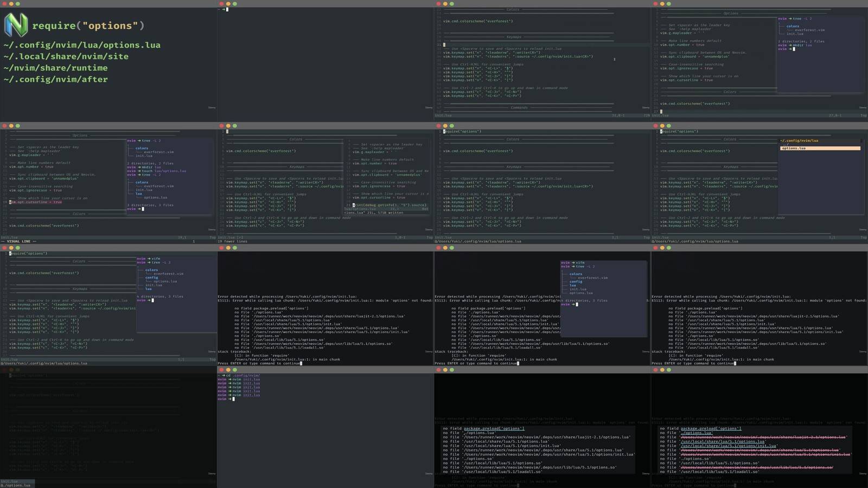This screenshot has height=488, width=868.
Task: Click the "3 directories, 3 files" tree summary
Action: click(x=150, y=205)
